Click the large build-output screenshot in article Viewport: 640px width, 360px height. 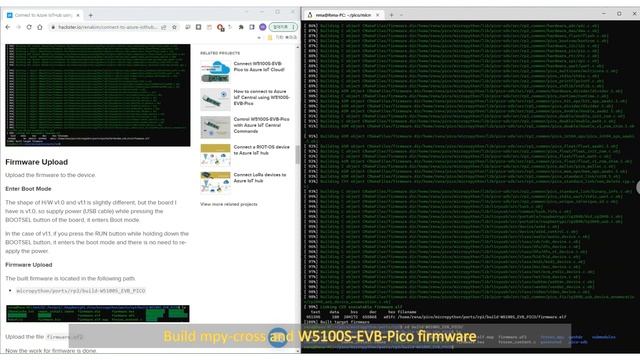[98, 95]
